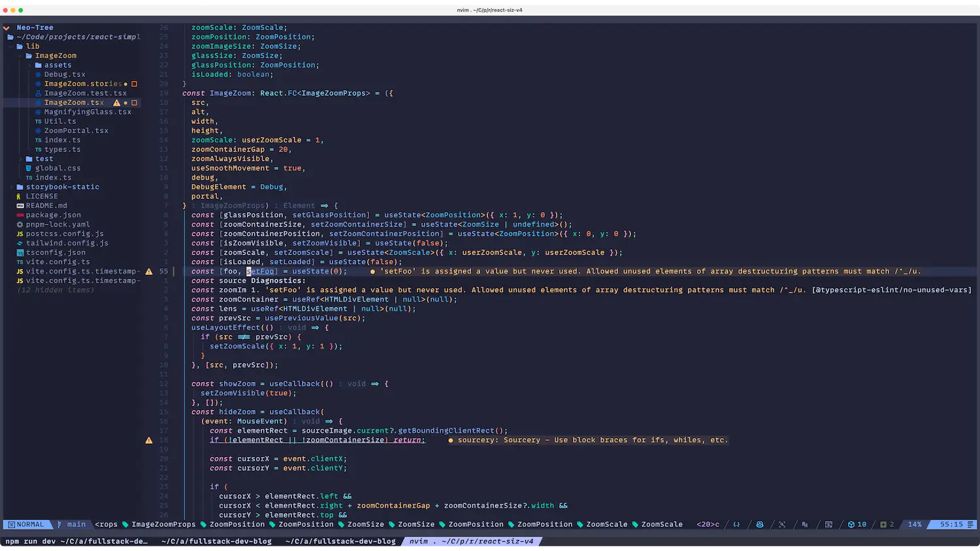Click the inline 'setFoo' is assigned diagnostic message
The width and height of the screenshot is (980, 551).
650,272
